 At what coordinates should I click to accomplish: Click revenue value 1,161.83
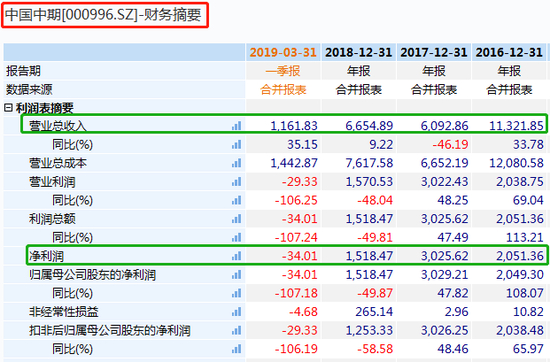pyautogui.click(x=294, y=126)
